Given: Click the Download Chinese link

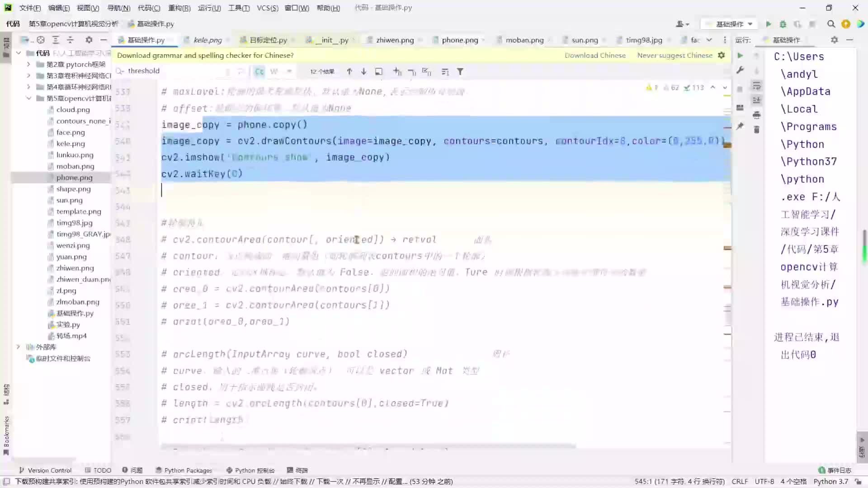Looking at the screenshot, I should tap(595, 55).
